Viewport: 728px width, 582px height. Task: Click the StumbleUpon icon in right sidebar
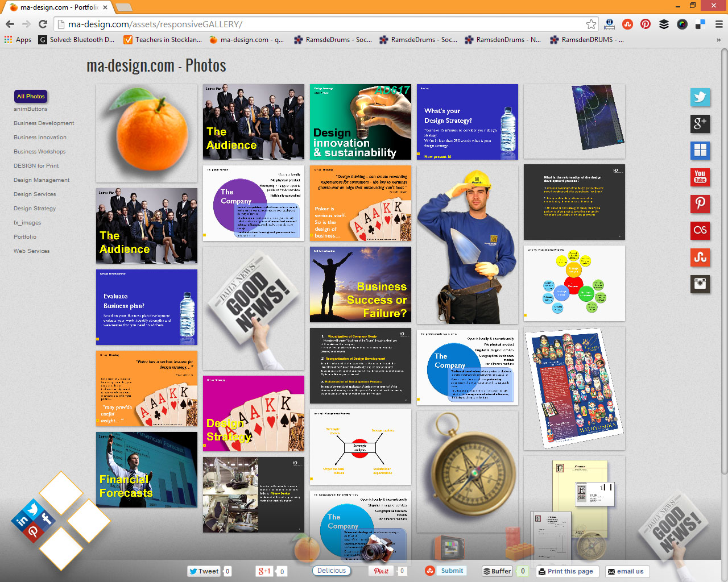(x=700, y=257)
